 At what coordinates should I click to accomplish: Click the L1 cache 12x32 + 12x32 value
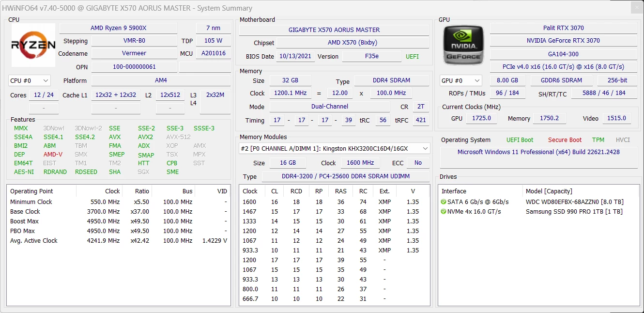(x=116, y=95)
